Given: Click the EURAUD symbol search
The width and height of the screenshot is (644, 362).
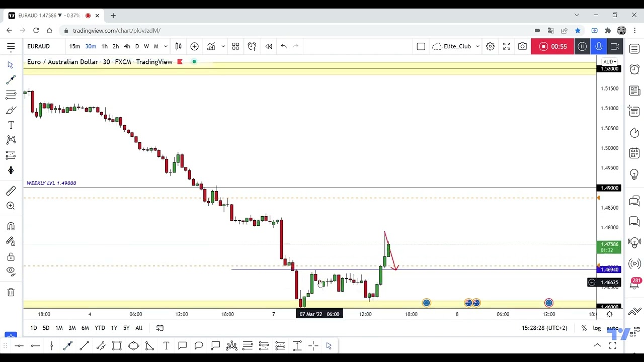Looking at the screenshot, I should tap(39, 46).
